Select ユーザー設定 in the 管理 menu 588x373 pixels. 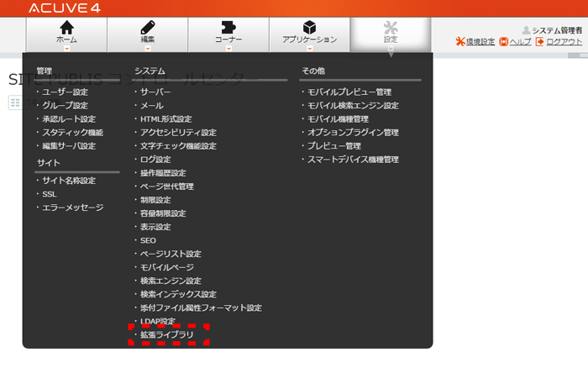65,92
